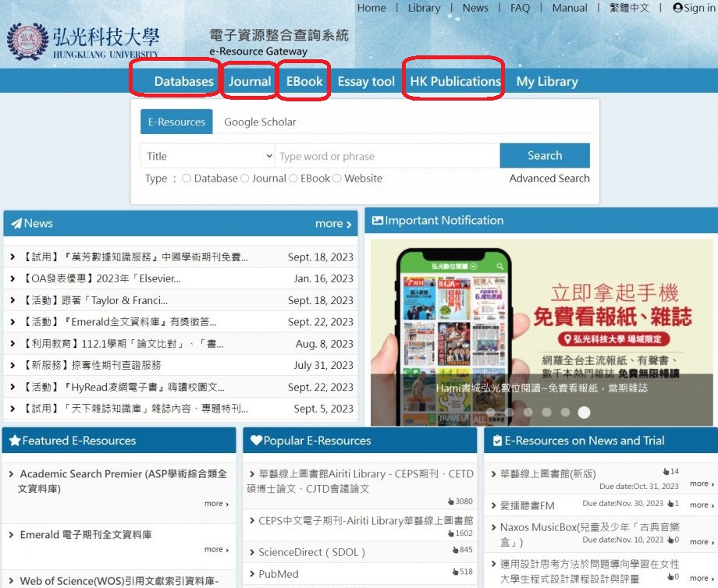Click the arrow bullet beside Academic Search Premier

12,474
